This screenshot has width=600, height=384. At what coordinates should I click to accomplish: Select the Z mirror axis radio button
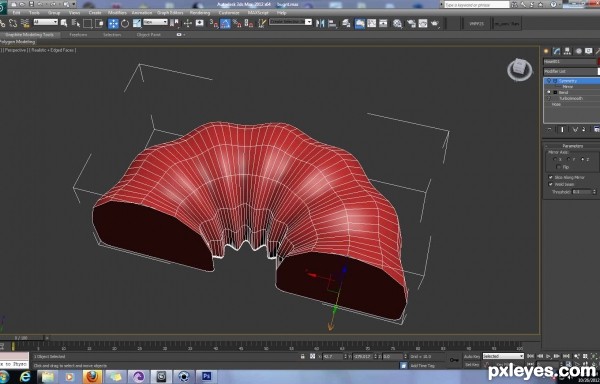click(583, 159)
